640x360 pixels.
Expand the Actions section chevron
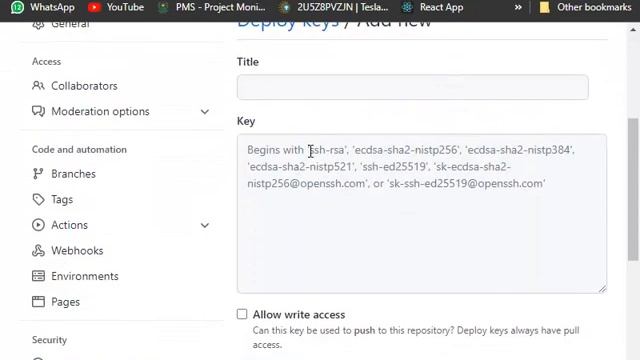[x=205, y=225]
